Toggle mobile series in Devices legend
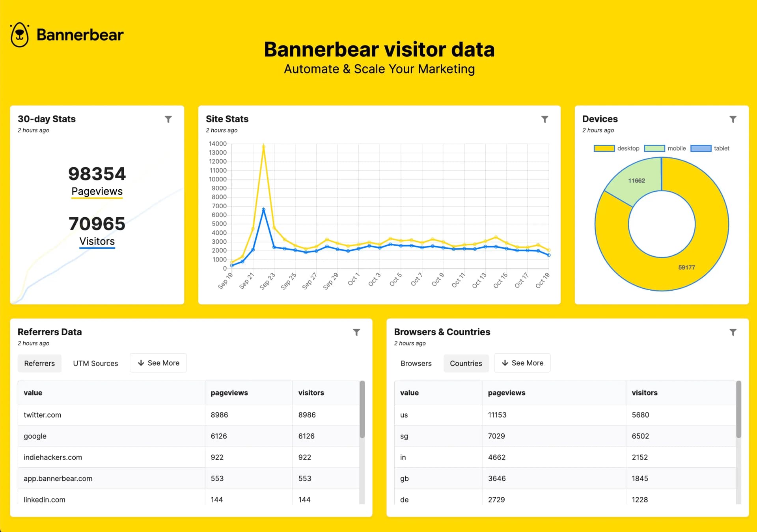 [665, 148]
